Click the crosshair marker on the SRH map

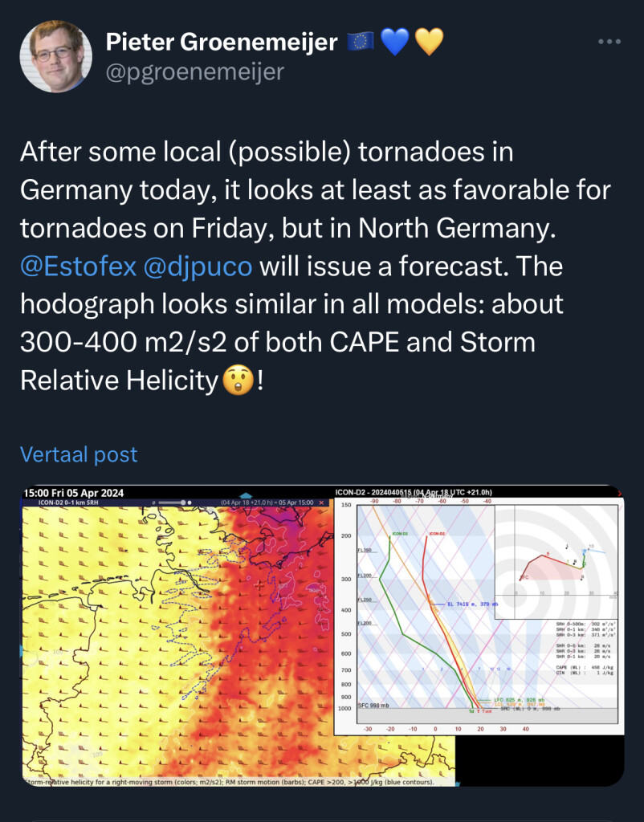click(x=259, y=585)
